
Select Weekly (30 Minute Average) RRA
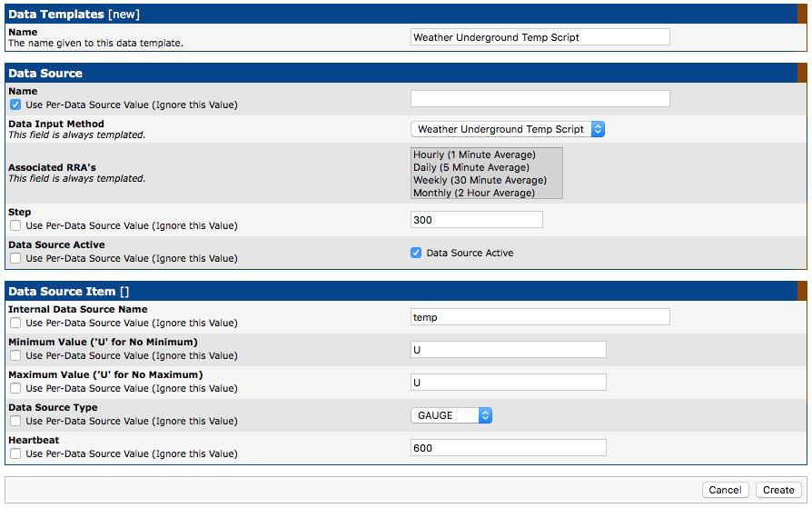[480, 180]
